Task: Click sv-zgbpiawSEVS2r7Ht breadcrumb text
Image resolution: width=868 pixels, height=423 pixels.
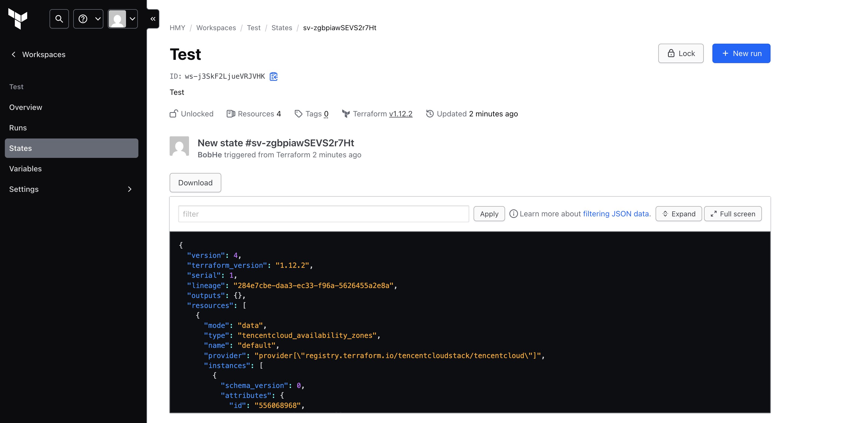Action: (340, 28)
